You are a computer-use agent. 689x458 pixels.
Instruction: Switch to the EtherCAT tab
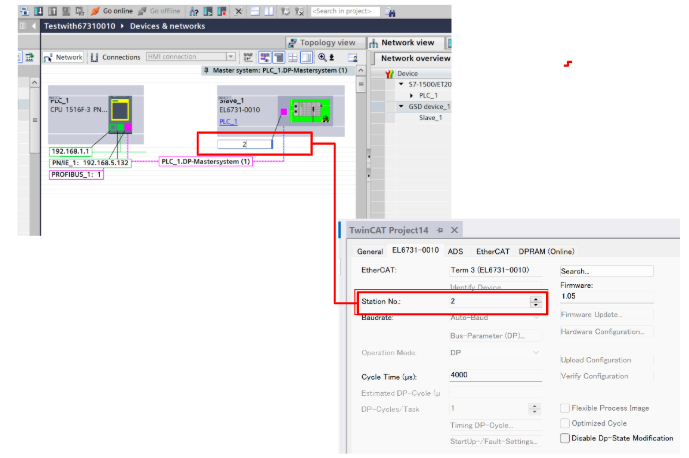pos(493,251)
